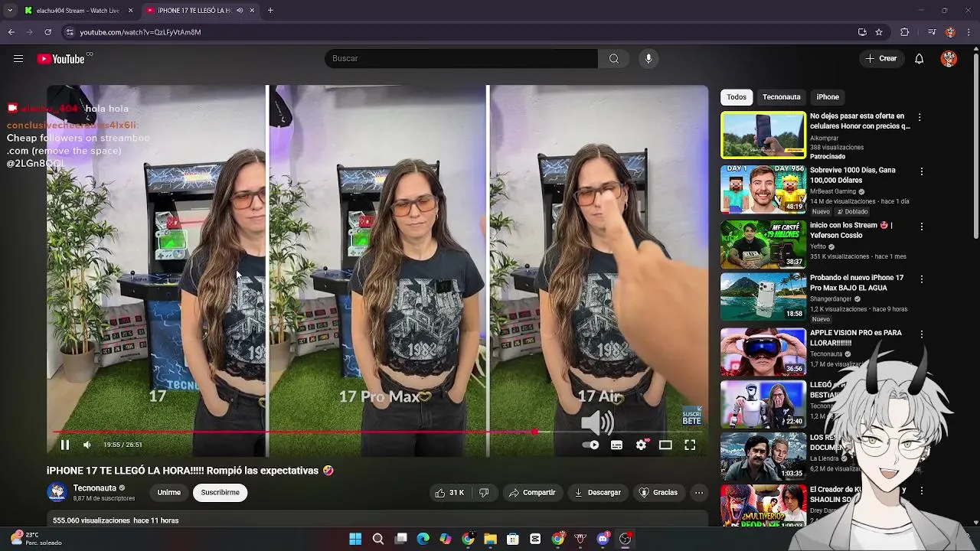Create content with the Crear button

pos(881,59)
